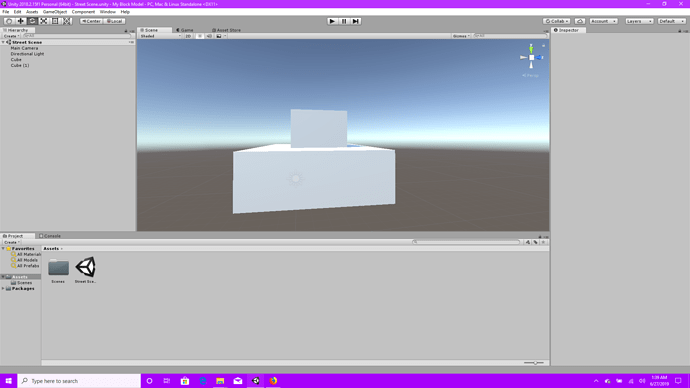The height and width of the screenshot is (388, 690).
Task: Open the scene effects dropdown arrow
Action: click(225, 36)
